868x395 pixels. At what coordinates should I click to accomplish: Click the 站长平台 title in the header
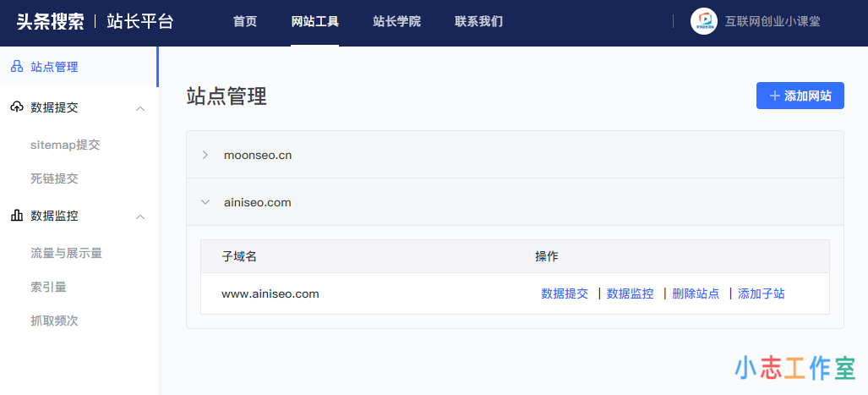click(140, 22)
